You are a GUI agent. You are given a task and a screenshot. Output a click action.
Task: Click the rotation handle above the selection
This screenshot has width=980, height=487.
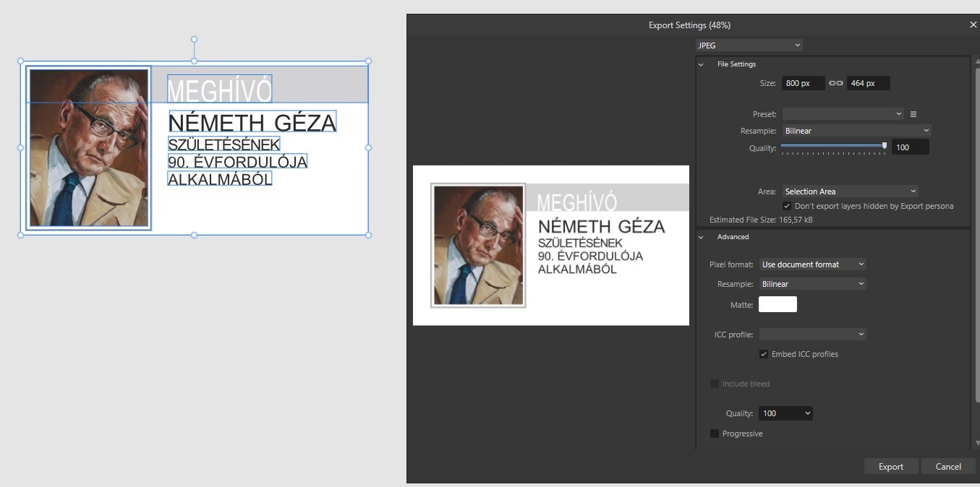tap(194, 40)
